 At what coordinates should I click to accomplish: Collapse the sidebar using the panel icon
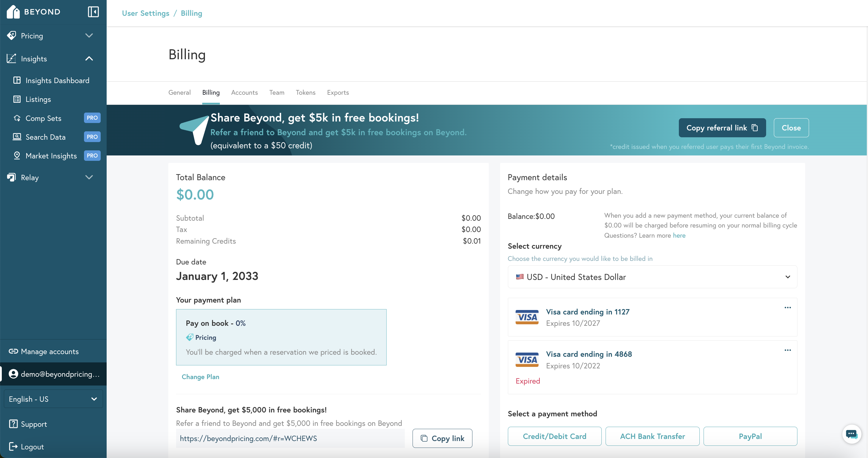coord(93,12)
